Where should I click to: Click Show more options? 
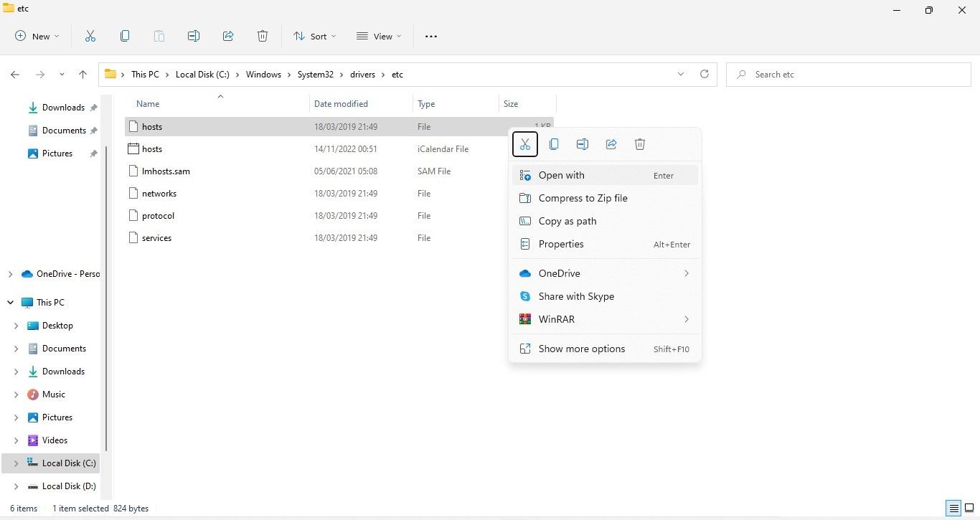click(x=605, y=349)
